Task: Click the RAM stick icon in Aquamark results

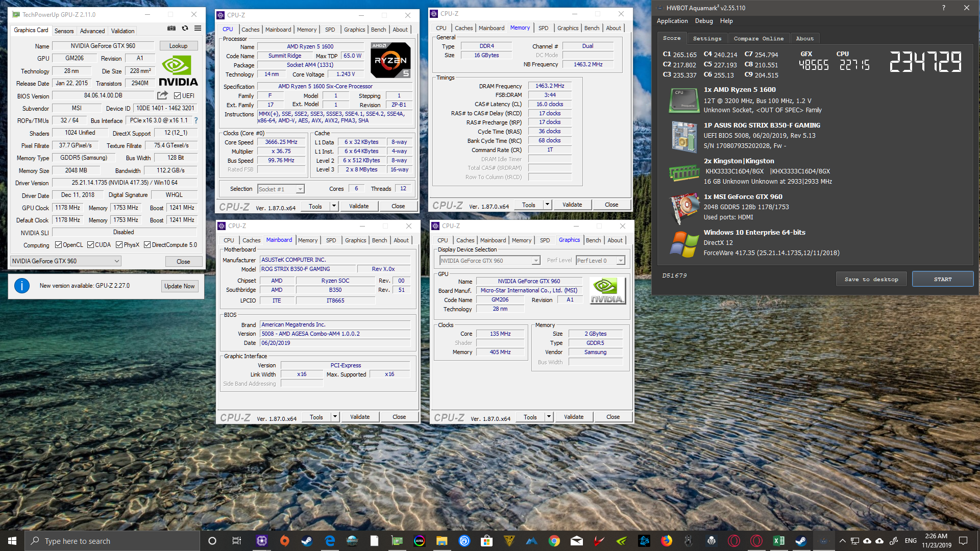Action: click(684, 173)
